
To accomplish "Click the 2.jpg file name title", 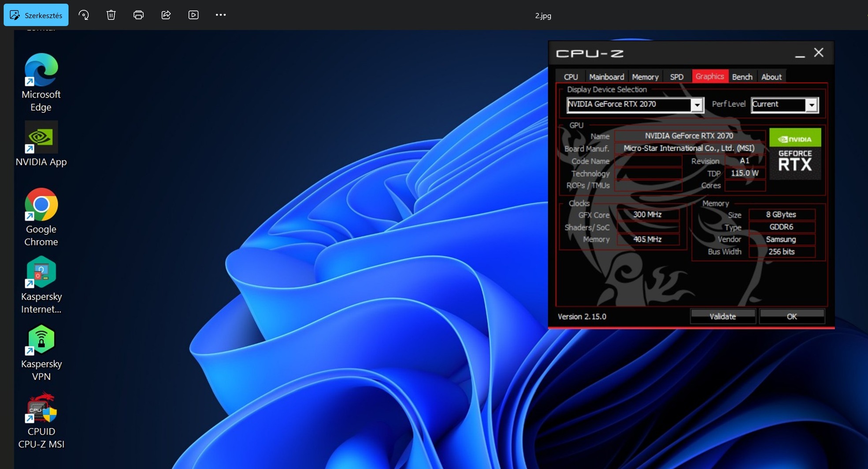I will (543, 15).
